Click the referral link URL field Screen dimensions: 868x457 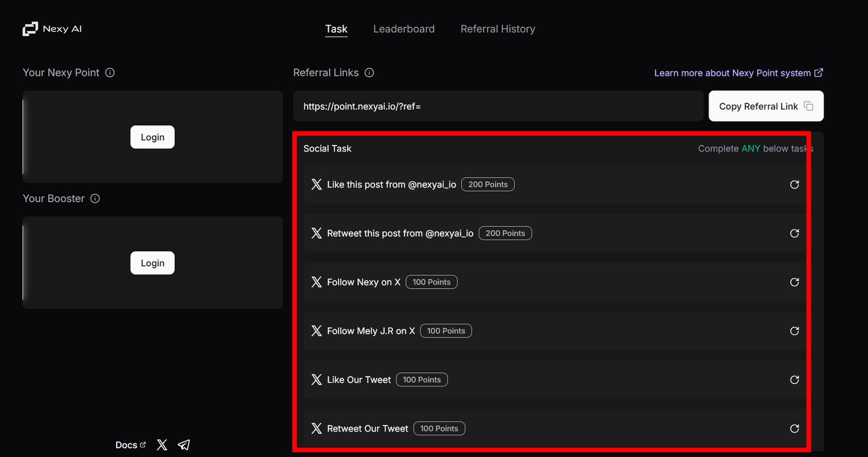(x=497, y=106)
